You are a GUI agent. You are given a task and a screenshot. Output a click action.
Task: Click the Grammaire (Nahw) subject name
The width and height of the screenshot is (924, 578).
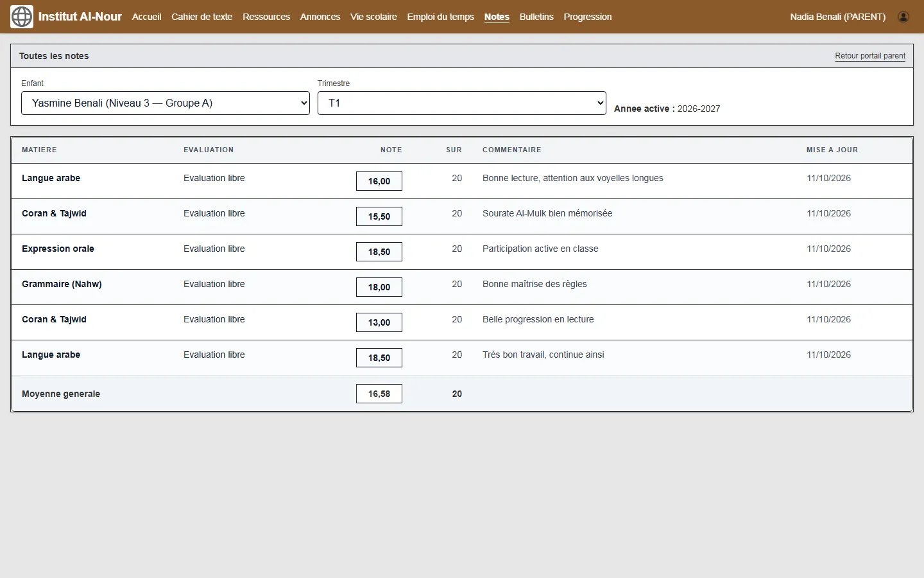click(x=62, y=284)
